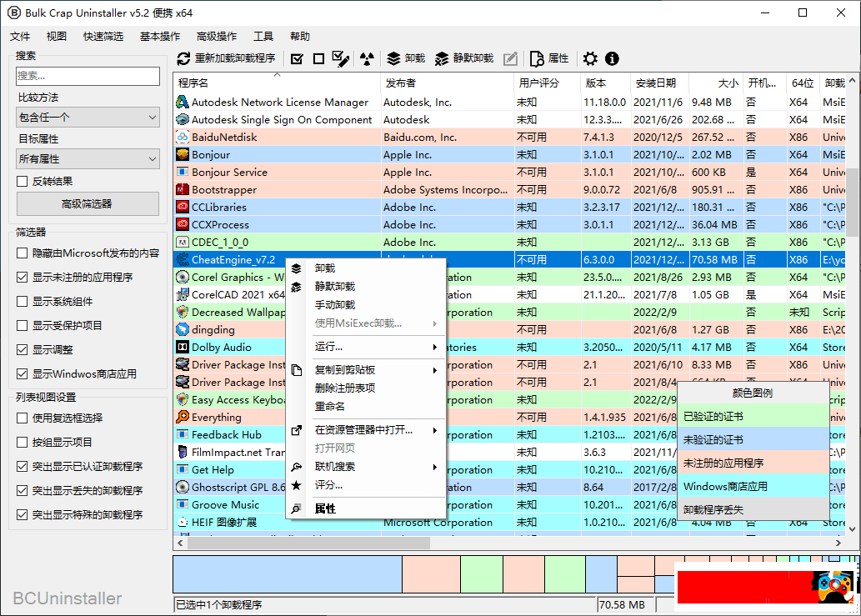Click the 突出显示丢失的卸载程序 checkbox
861x616 pixels.
[x=22, y=490]
